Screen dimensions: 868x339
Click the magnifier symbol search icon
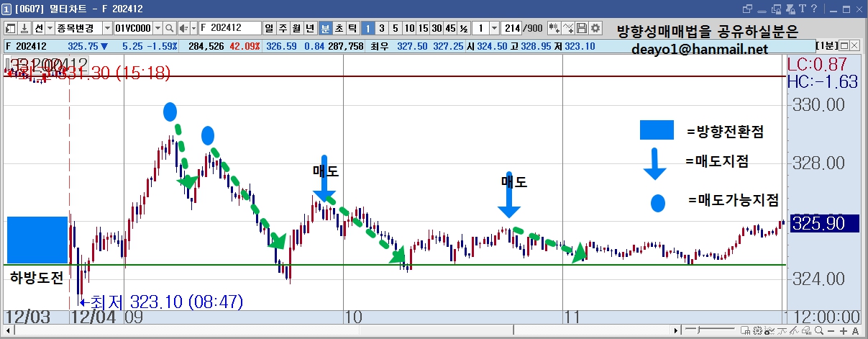point(170,28)
